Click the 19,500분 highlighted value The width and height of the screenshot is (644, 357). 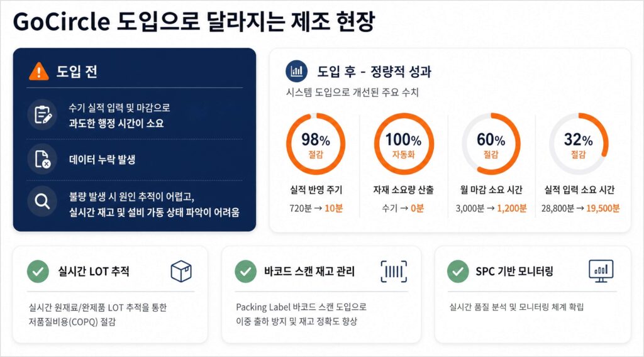(x=602, y=208)
